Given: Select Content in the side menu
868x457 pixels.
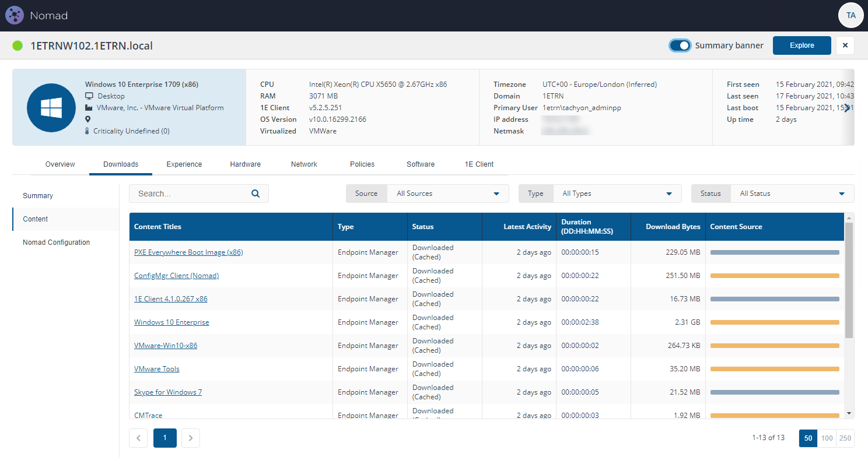Looking at the screenshot, I should click(x=65, y=219).
